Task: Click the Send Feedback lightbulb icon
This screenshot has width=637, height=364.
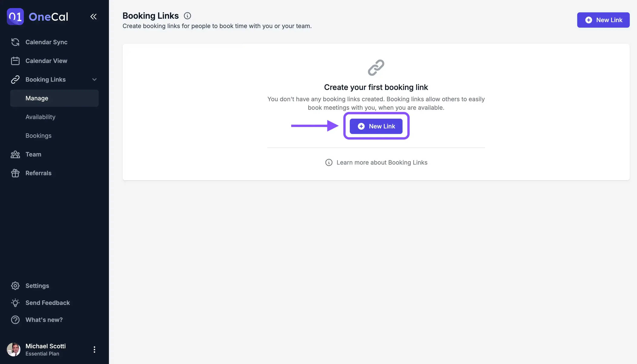Action: pyautogui.click(x=15, y=303)
